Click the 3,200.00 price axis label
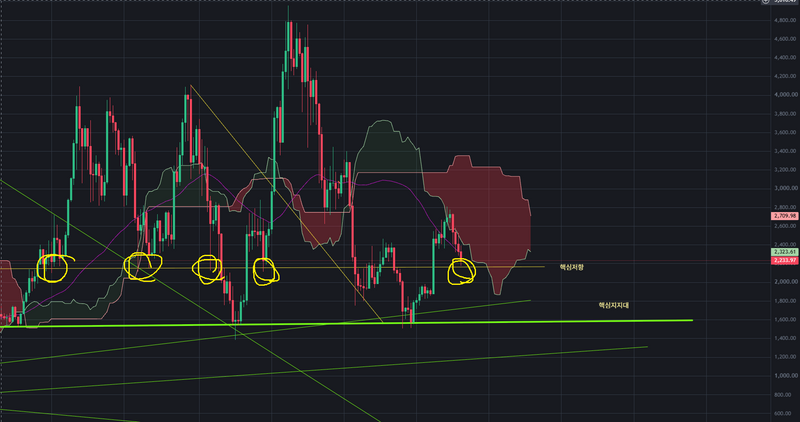 click(x=786, y=169)
